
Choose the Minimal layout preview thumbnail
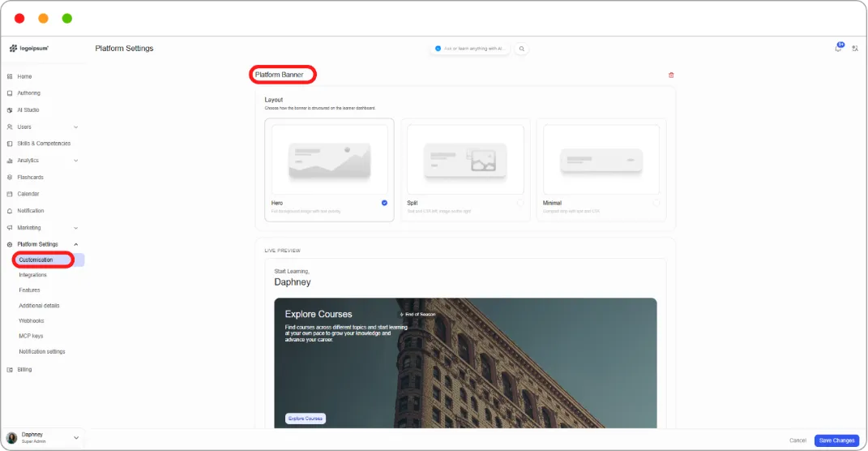click(601, 160)
